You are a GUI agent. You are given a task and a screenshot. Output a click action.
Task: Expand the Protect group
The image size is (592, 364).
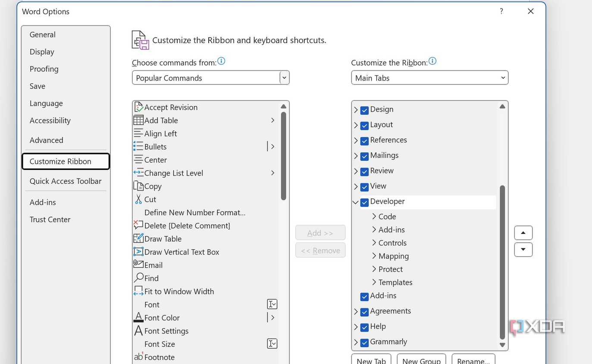[374, 269]
